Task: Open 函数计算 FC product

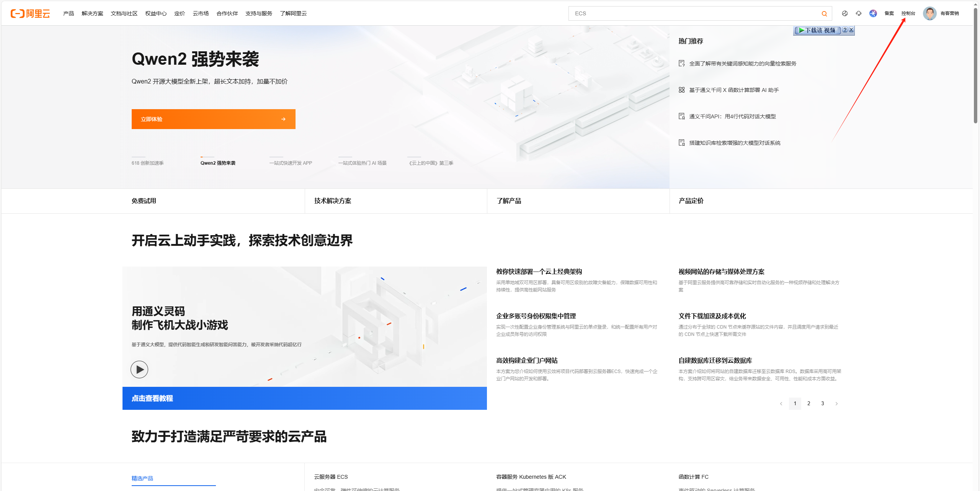Action: coord(693,477)
